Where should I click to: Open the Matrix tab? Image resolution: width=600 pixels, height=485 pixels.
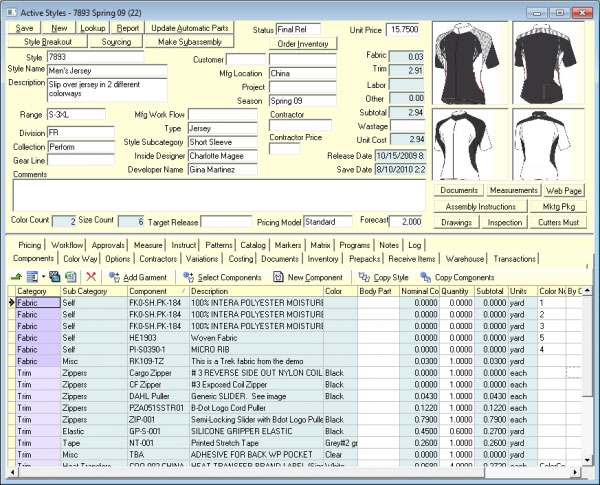(321, 243)
